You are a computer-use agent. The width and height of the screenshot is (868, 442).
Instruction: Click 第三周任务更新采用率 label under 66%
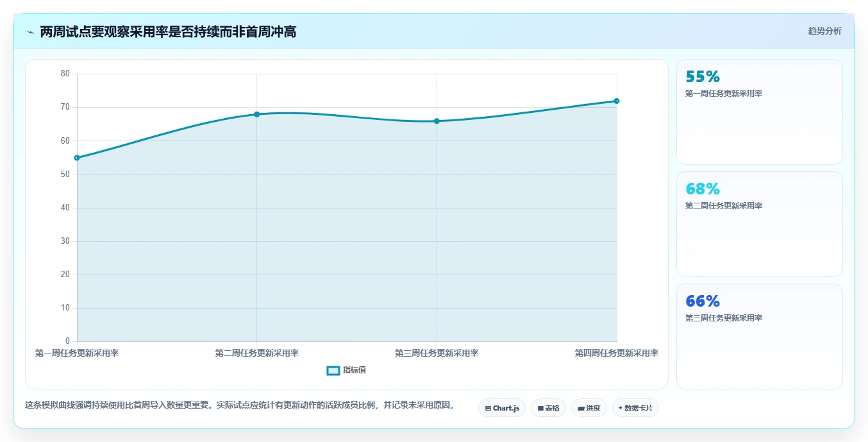(724, 318)
